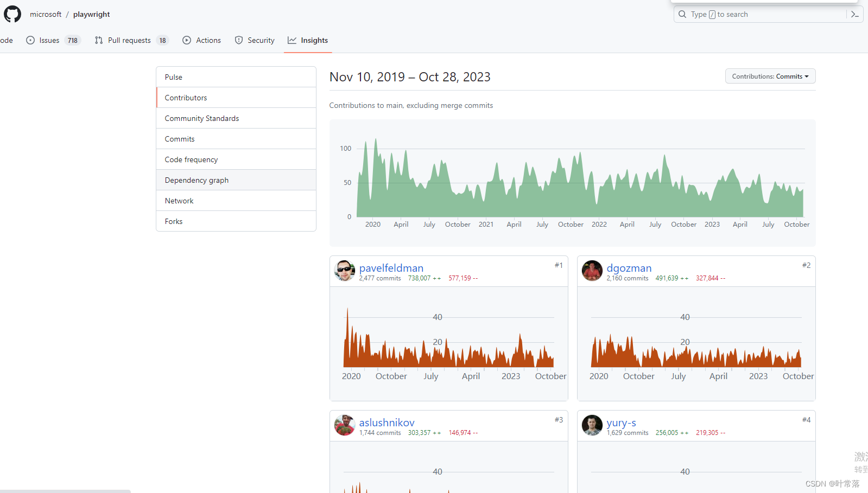Click aslushnikov's avatar
868x493 pixels.
(345, 425)
